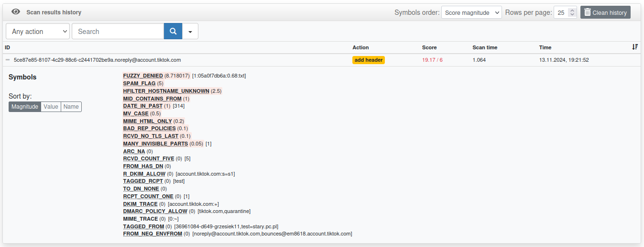Sort symbols by Magnitude
The image size is (644, 247).
(x=24, y=107)
